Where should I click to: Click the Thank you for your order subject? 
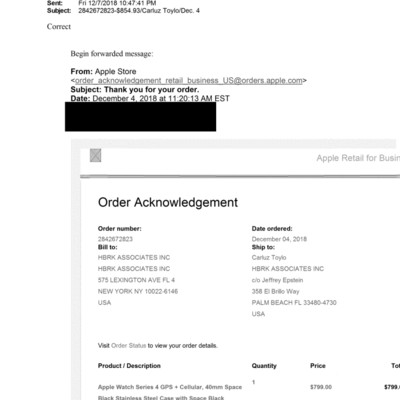151,90
